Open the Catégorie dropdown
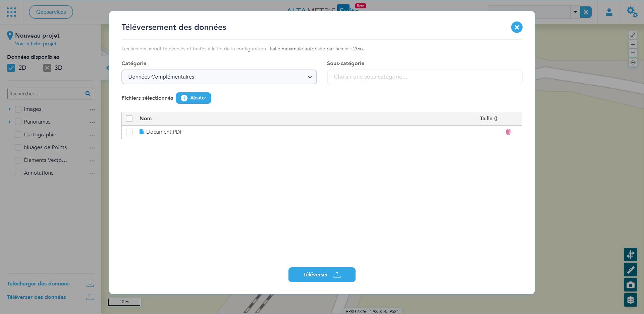Viewport: 644px width, 314px height. [219, 77]
